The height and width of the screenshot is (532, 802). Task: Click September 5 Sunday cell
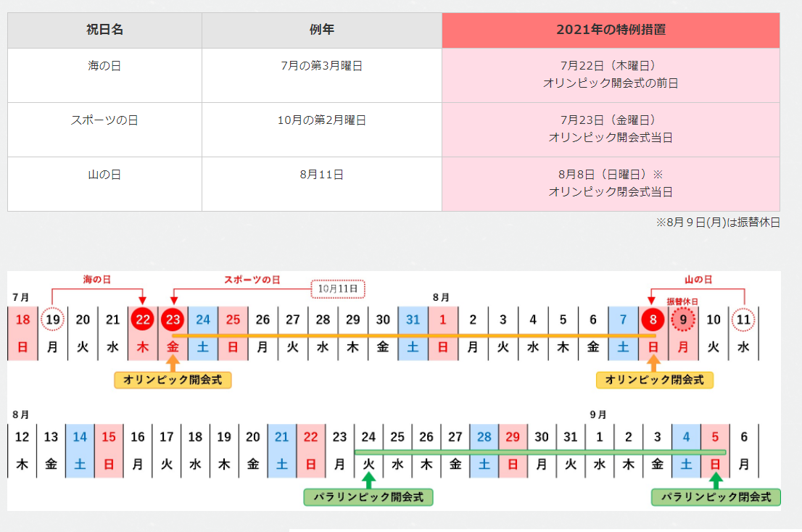(x=715, y=451)
